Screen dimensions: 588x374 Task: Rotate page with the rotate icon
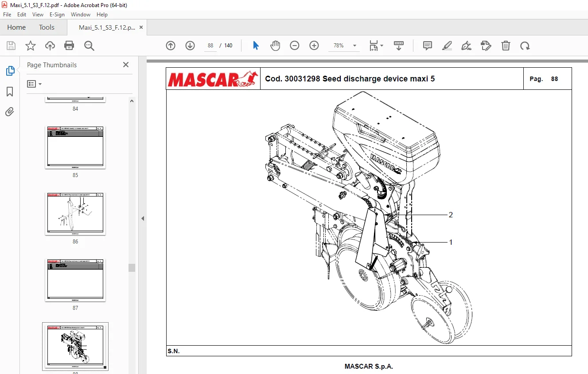[525, 46]
